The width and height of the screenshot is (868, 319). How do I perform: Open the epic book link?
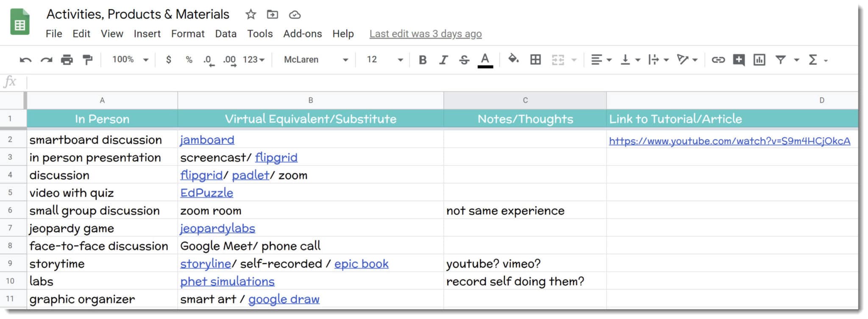pos(361,264)
